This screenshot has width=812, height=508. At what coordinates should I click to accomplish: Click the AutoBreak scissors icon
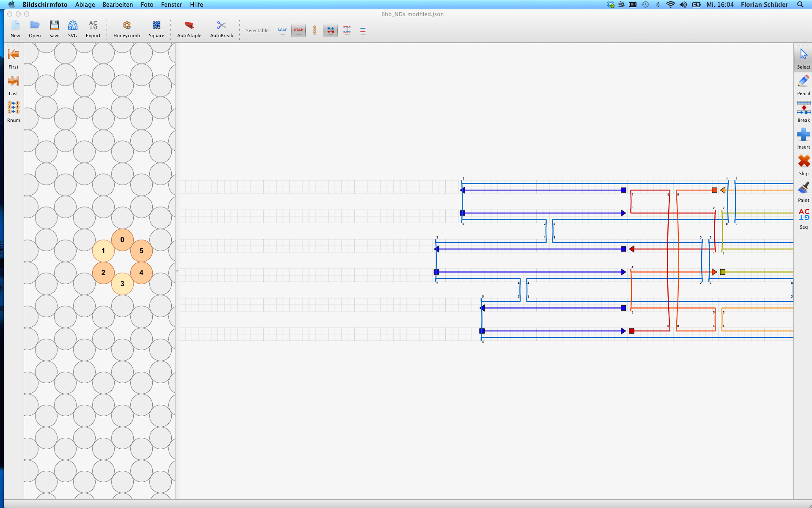coord(221,25)
